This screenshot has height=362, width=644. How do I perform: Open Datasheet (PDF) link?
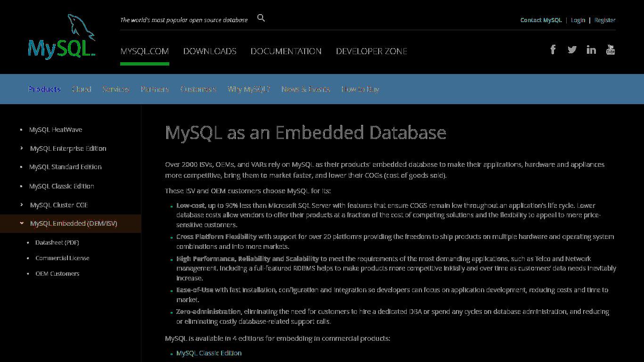tap(57, 242)
